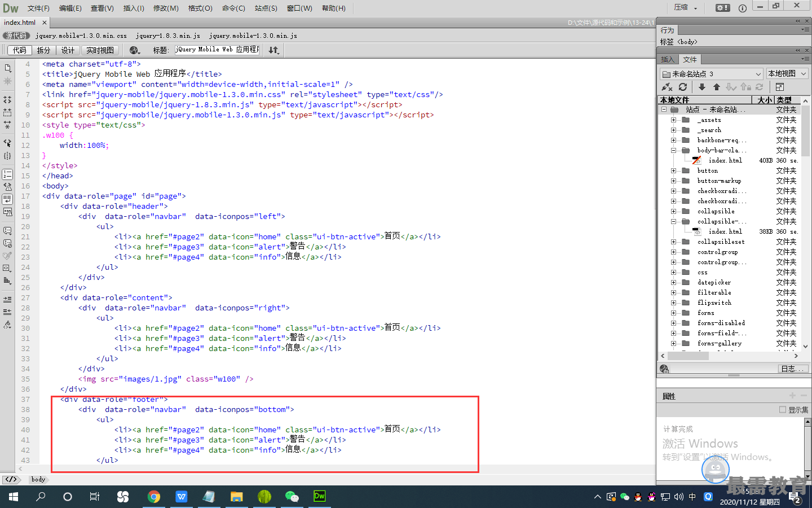This screenshot has height=508, width=812.
Task: Open the 本地视图 view dropdown
Action: [x=787, y=74]
